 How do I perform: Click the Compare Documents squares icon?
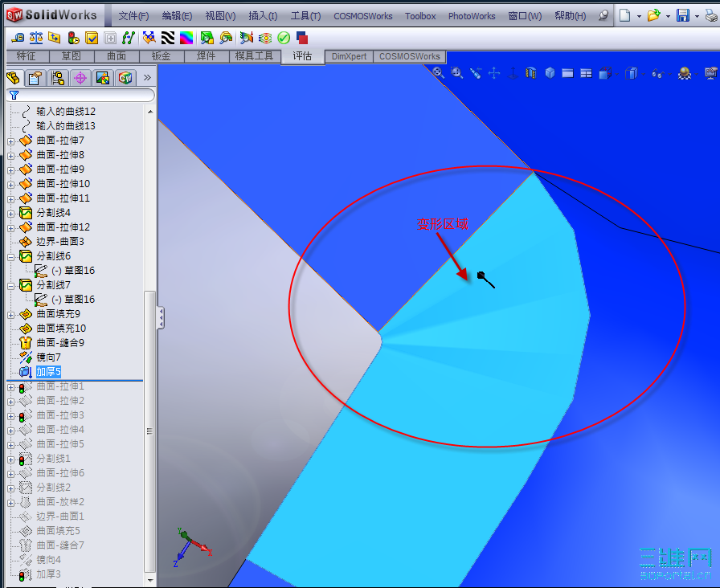click(301, 38)
